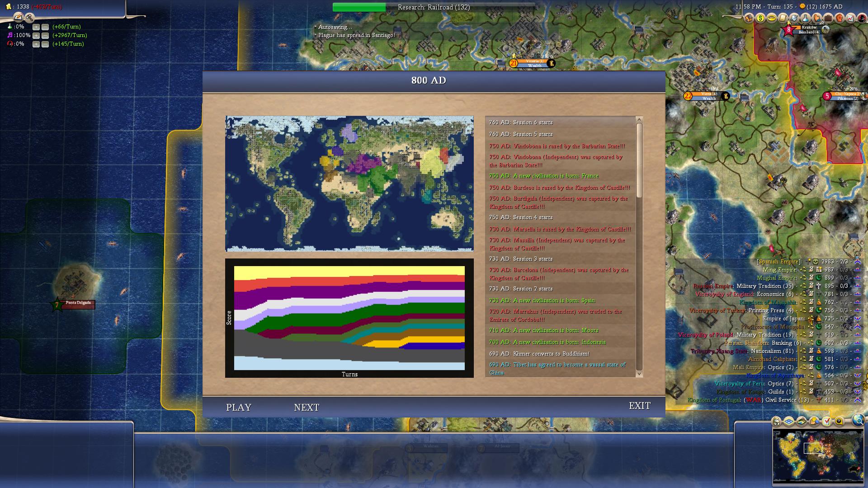Open the Corporation Advisor briefcase icon
This screenshot has height=488, width=868.
[x=828, y=18]
